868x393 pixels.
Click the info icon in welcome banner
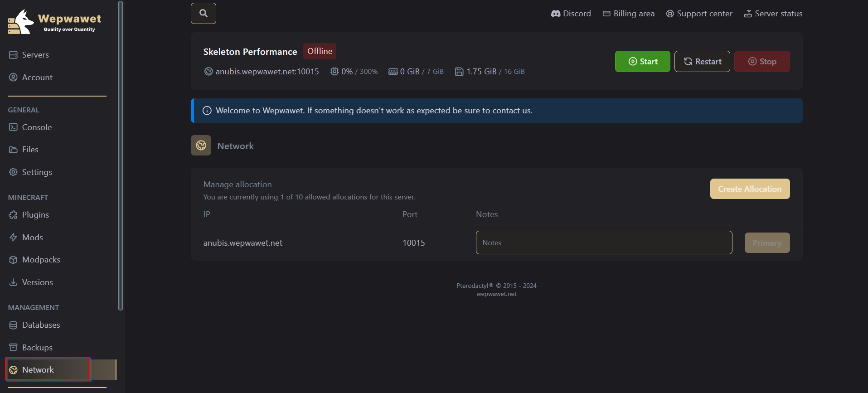click(207, 111)
